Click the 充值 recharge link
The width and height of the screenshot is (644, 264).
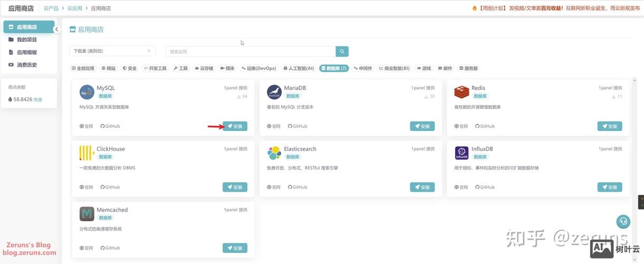(38, 99)
